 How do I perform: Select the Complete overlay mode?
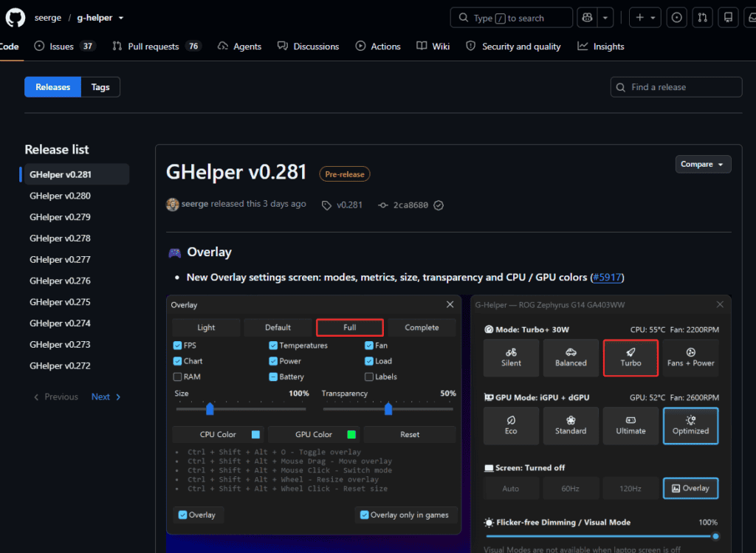pos(422,327)
